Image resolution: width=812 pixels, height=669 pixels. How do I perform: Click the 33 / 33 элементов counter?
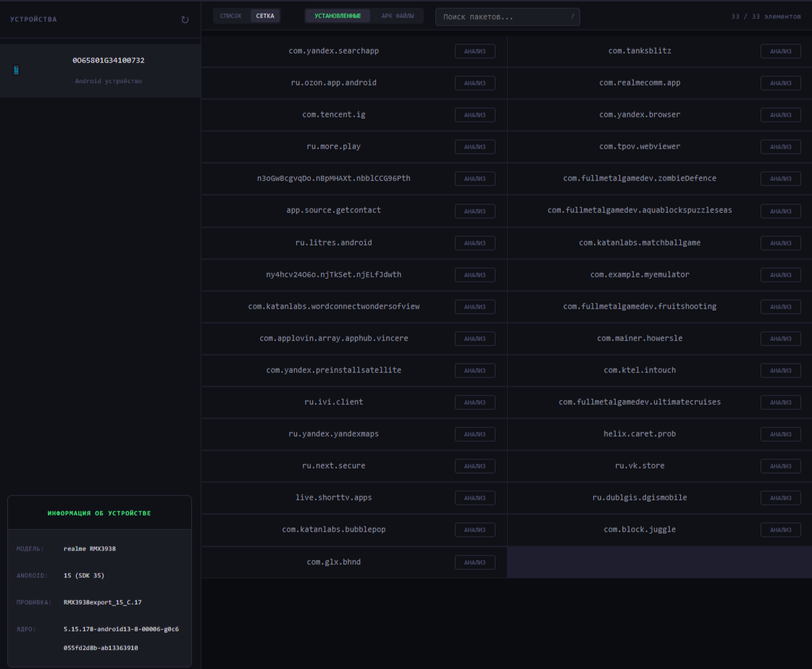pos(766,17)
